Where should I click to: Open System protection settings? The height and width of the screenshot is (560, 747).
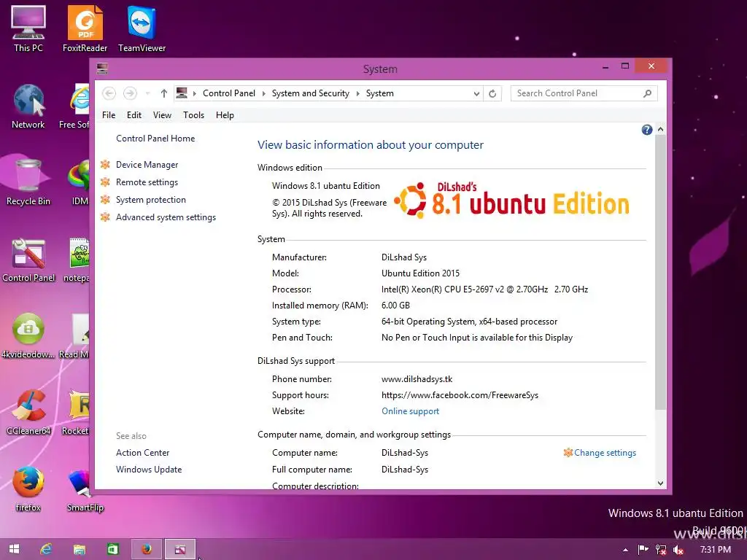pyautogui.click(x=150, y=200)
